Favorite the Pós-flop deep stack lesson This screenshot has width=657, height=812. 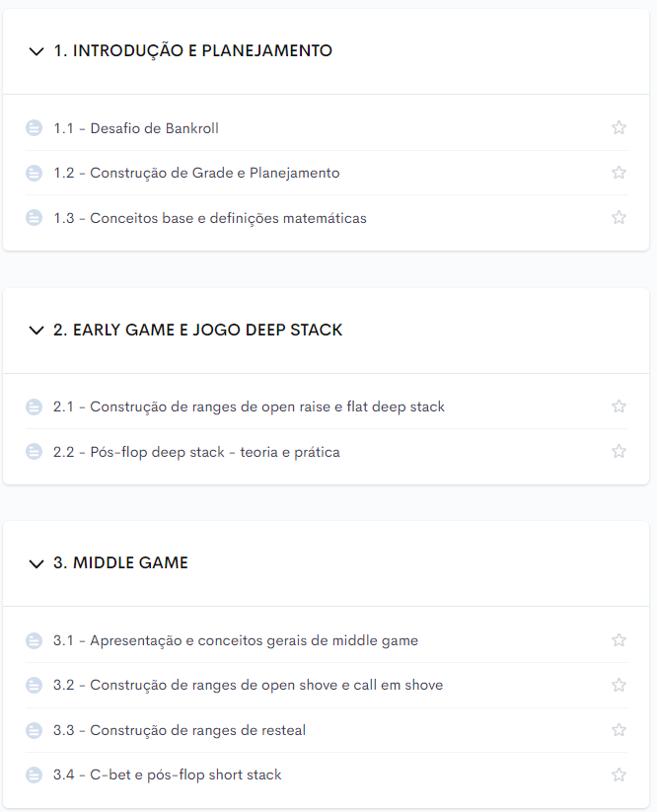tap(619, 452)
